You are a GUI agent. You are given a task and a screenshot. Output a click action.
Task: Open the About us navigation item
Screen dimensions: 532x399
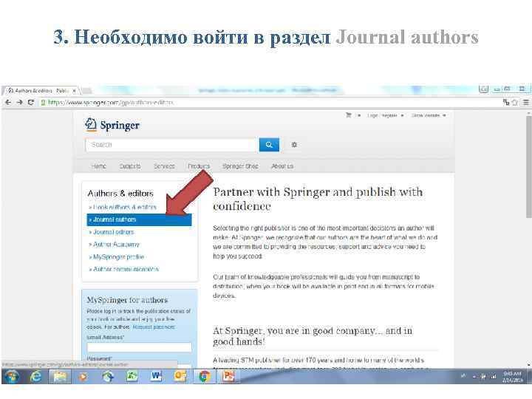(282, 166)
